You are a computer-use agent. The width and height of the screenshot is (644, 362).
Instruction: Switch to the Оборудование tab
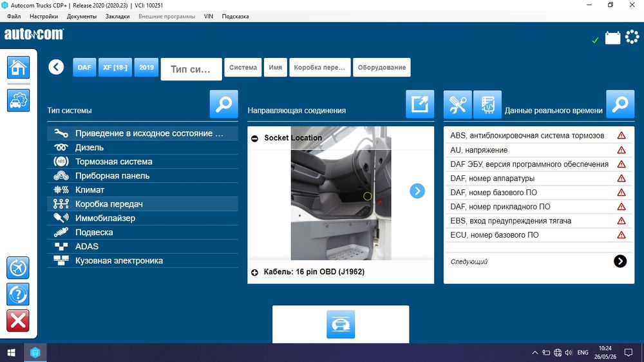pyautogui.click(x=381, y=68)
